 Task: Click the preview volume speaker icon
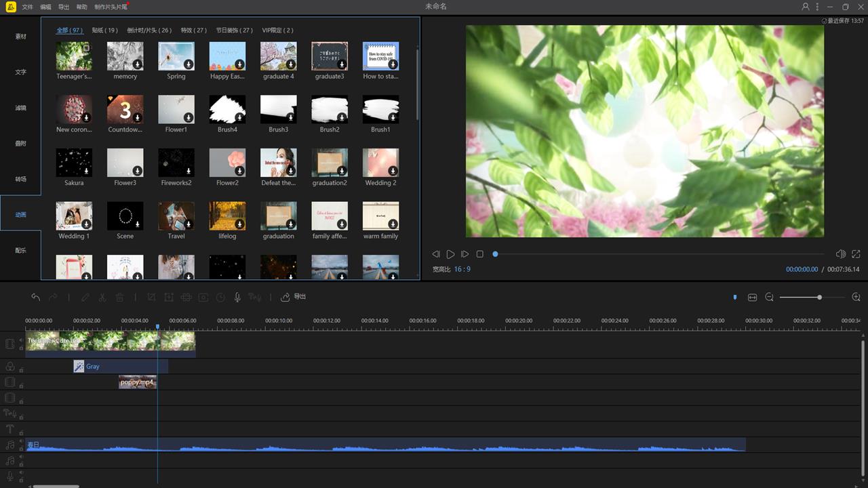(840, 254)
